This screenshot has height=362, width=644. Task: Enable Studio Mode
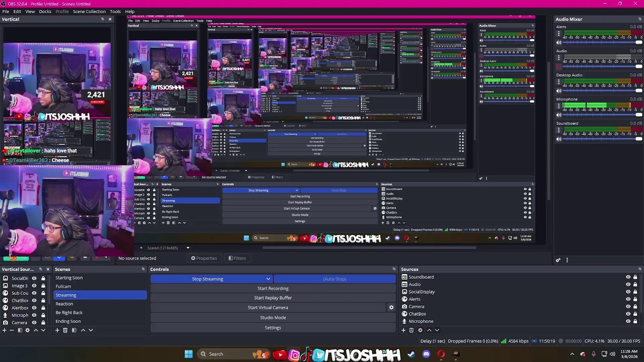(273, 318)
